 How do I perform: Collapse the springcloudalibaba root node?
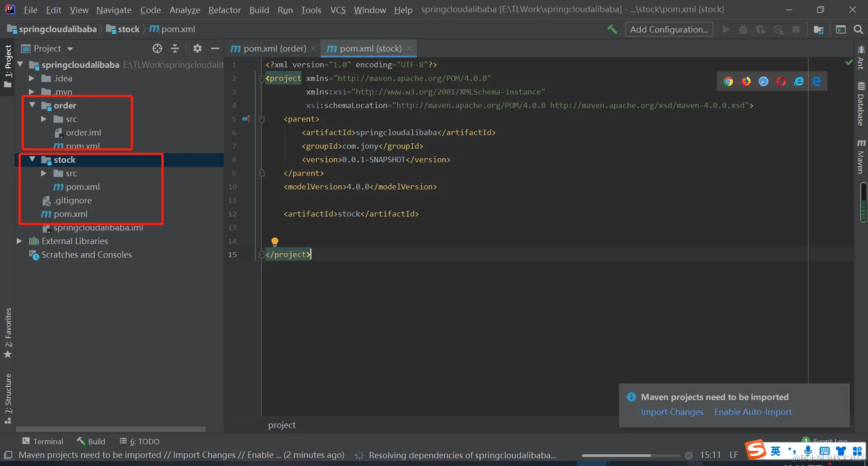(x=20, y=65)
